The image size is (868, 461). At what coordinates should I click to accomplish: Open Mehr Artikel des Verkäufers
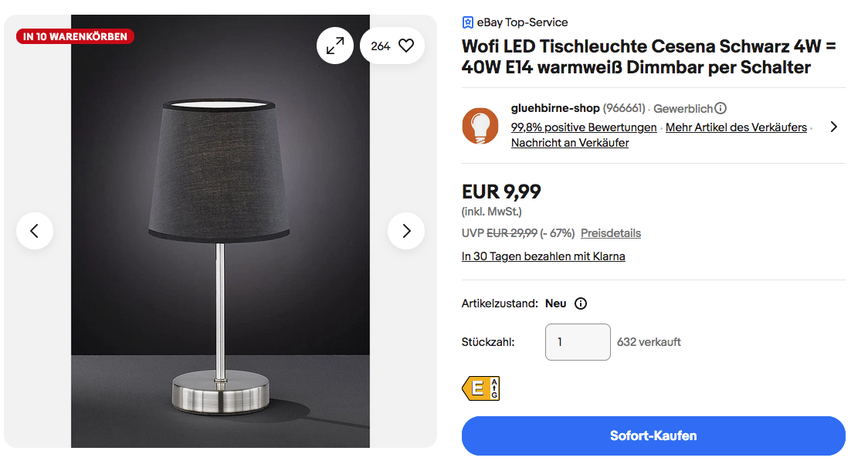tap(736, 127)
